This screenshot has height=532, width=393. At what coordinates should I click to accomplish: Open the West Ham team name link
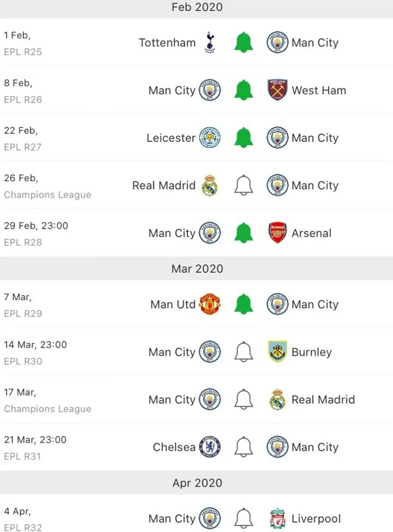click(x=319, y=90)
